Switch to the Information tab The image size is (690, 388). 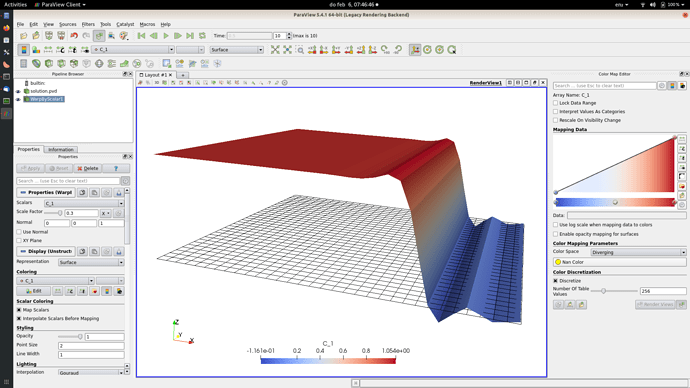[x=61, y=150]
